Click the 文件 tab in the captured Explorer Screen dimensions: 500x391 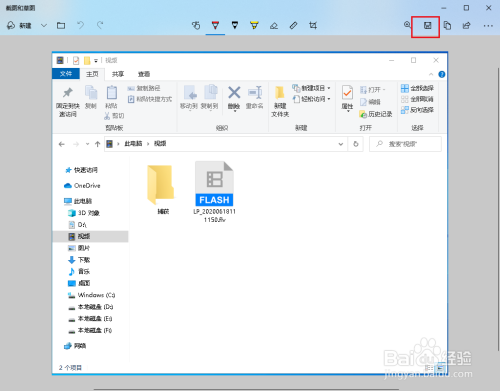coord(66,74)
